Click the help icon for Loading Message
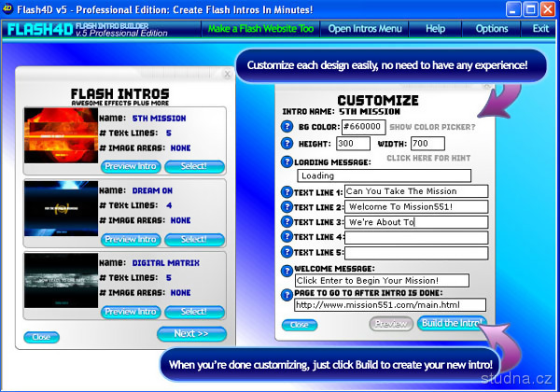Image resolution: width=560 pixels, height=392 pixels. click(287, 161)
